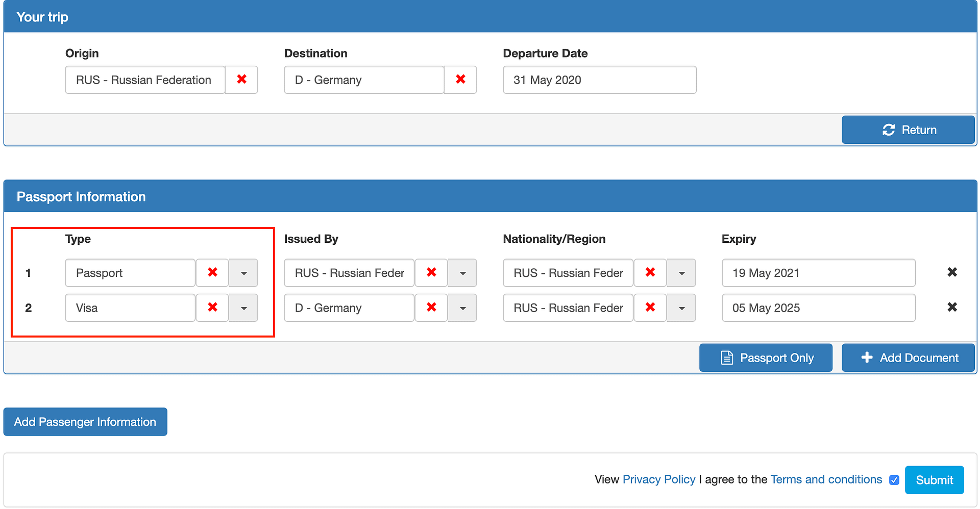Clear the Destination Germany red X
The image size is (980, 509).
coord(460,80)
